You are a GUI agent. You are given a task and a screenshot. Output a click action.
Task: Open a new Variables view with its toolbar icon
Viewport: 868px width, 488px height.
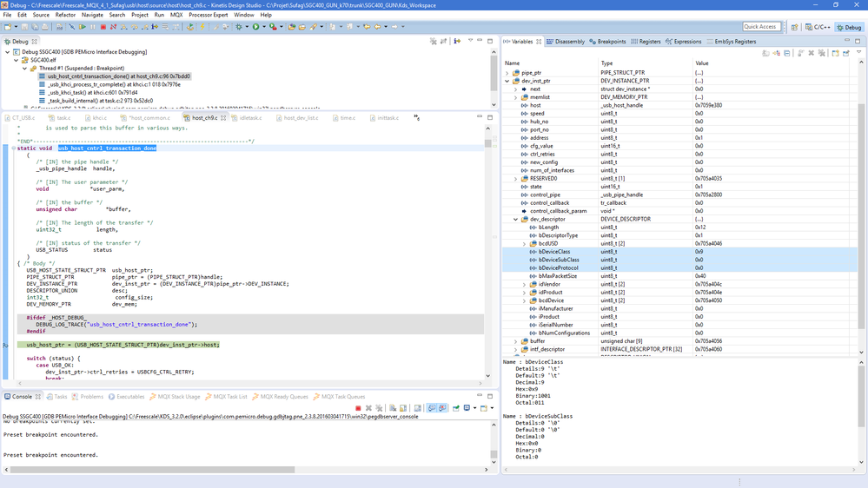pos(835,53)
